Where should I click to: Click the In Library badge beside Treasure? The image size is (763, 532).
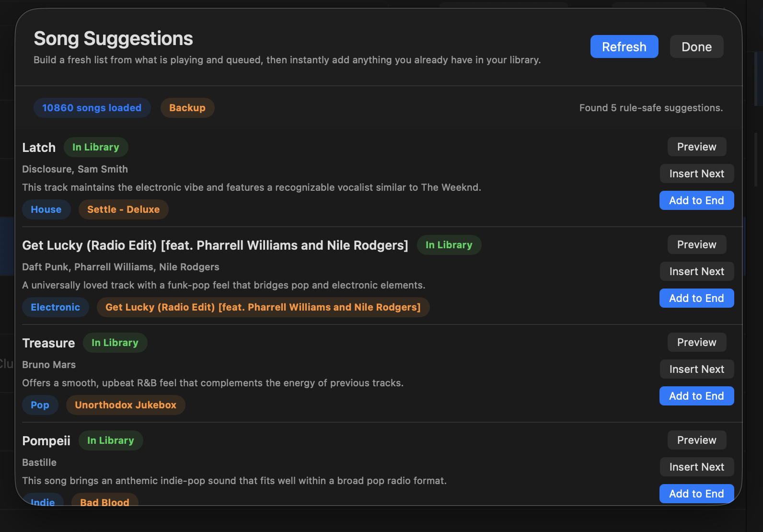click(115, 343)
